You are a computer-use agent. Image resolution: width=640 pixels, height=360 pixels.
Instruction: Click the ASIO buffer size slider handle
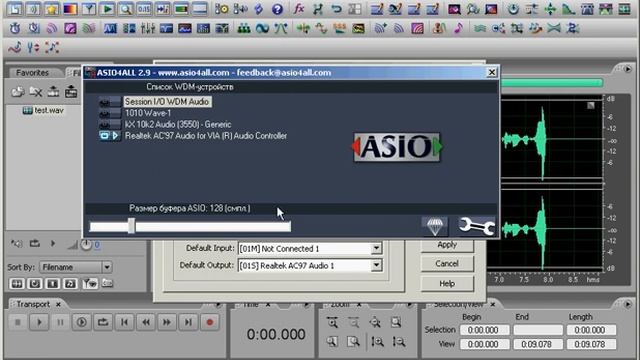[x=131, y=226]
